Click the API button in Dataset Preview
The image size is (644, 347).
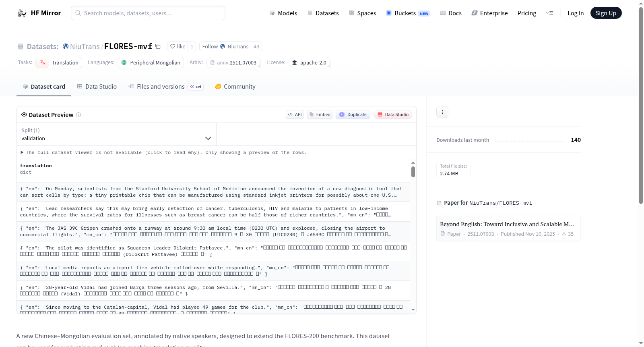[295, 115]
